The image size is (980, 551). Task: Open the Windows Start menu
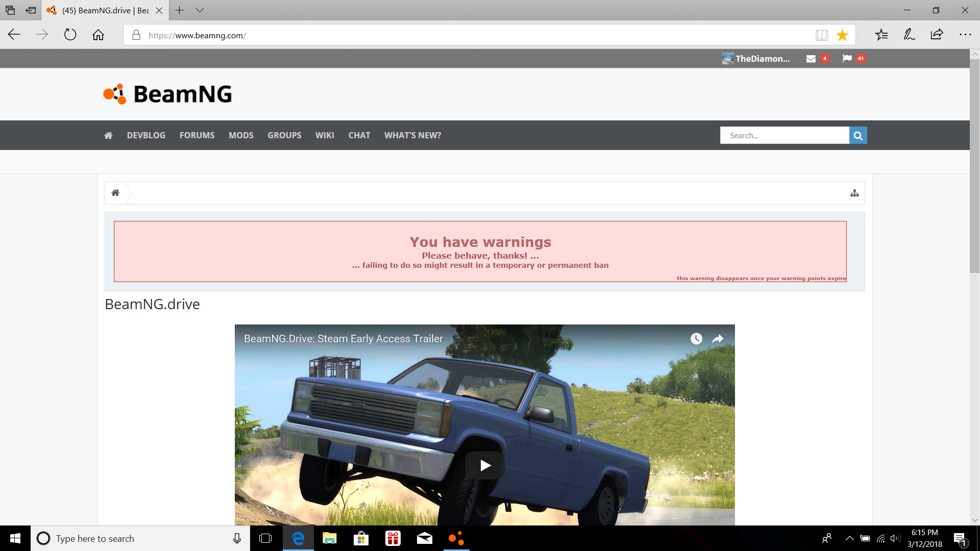[x=15, y=538]
